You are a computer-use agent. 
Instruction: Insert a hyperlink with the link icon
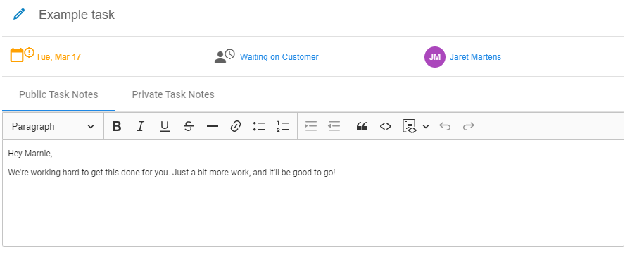(x=235, y=126)
